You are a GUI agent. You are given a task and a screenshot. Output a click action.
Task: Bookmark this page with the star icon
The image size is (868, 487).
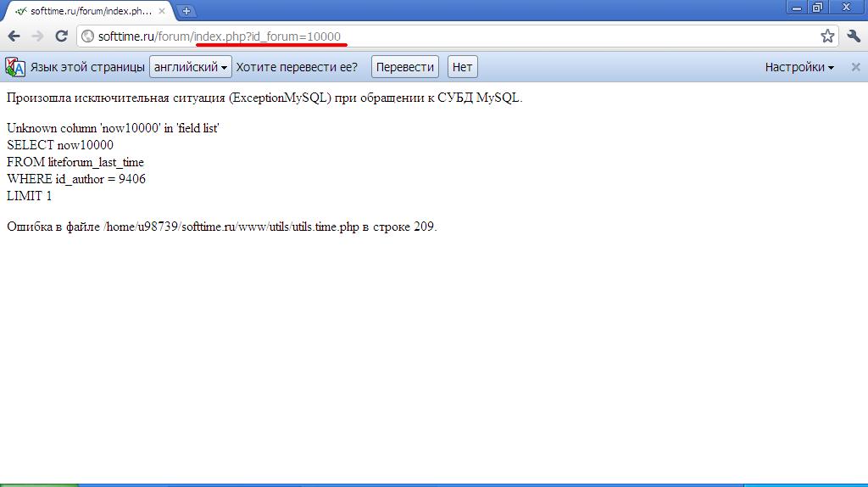click(x=827, y=36)
